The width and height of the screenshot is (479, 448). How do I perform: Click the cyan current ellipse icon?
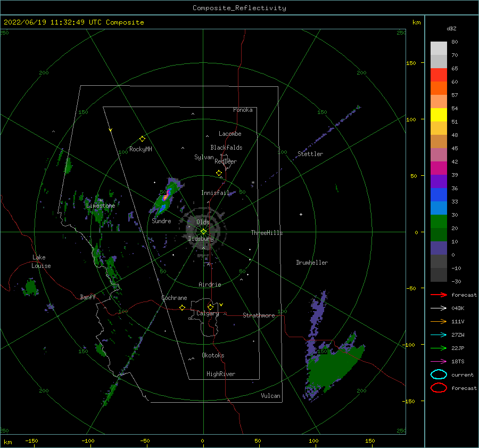coord(439,374)
